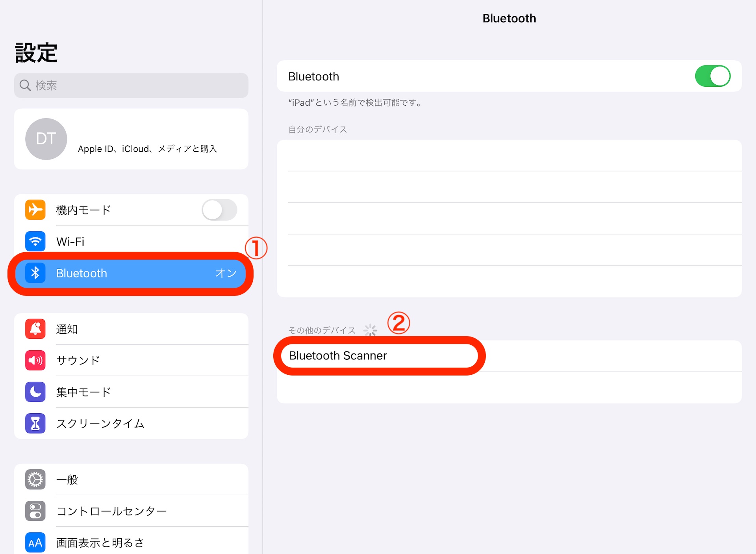The height and width of the screenshot is (554, 756).
Task: Click the その他のデバイス section header
Action: click(322, 330)
